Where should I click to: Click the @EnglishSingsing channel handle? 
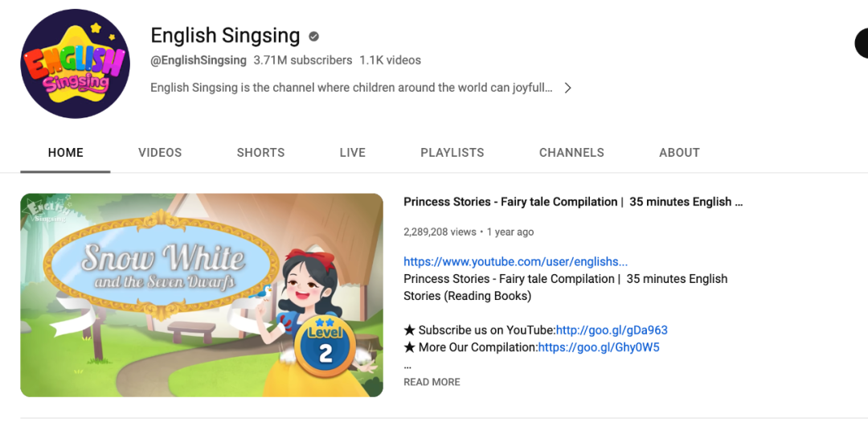[199, 60]
